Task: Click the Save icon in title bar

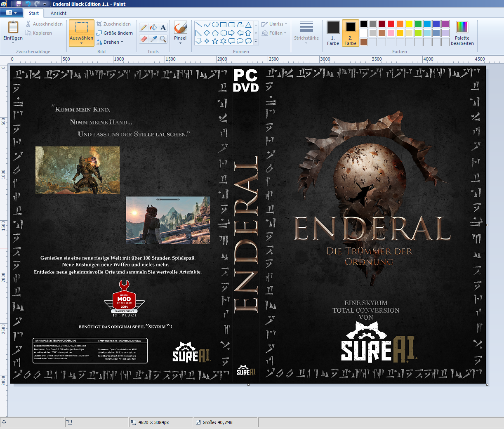Action: (19, 4)
